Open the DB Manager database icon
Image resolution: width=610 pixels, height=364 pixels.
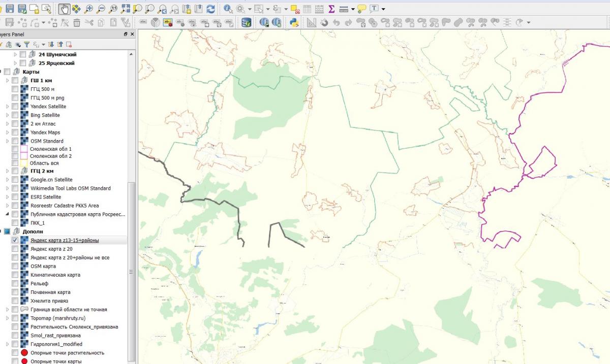click(246, 22)
